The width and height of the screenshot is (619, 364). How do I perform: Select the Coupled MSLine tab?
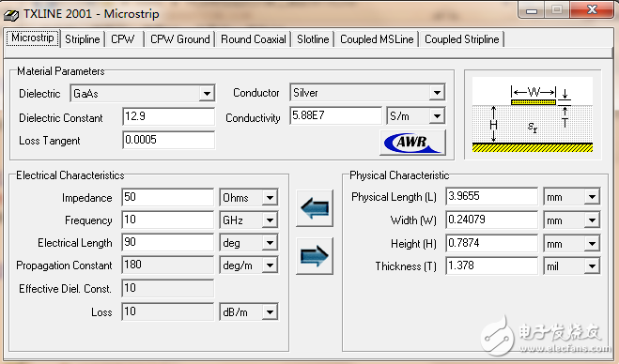pyautogui.click(x=377, y=39)
